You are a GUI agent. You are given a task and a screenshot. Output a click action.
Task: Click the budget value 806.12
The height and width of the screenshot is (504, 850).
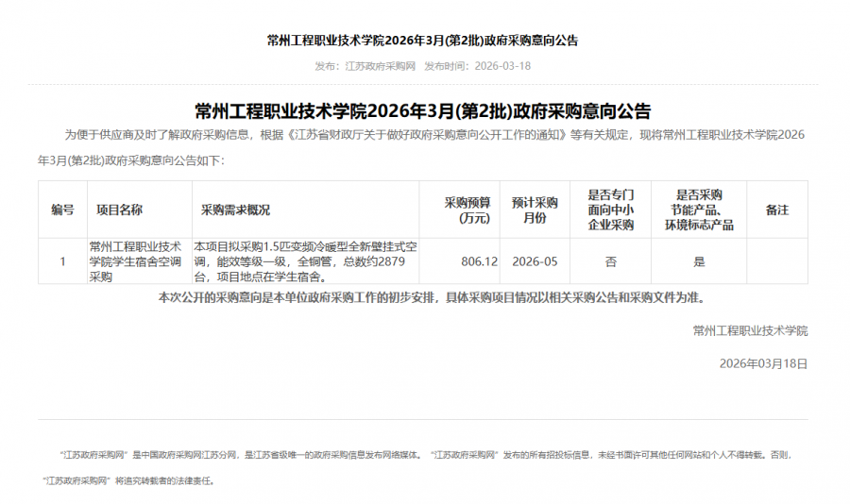[479, 261]
